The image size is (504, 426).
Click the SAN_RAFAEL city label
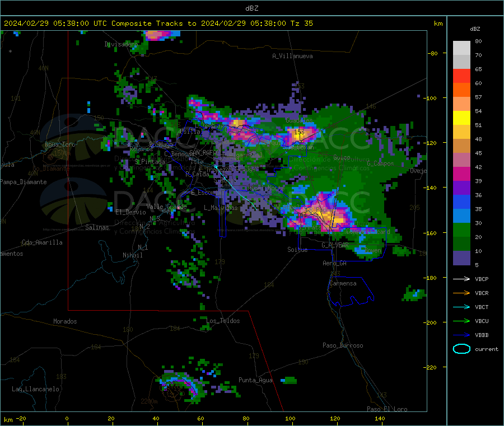point(205,152)
